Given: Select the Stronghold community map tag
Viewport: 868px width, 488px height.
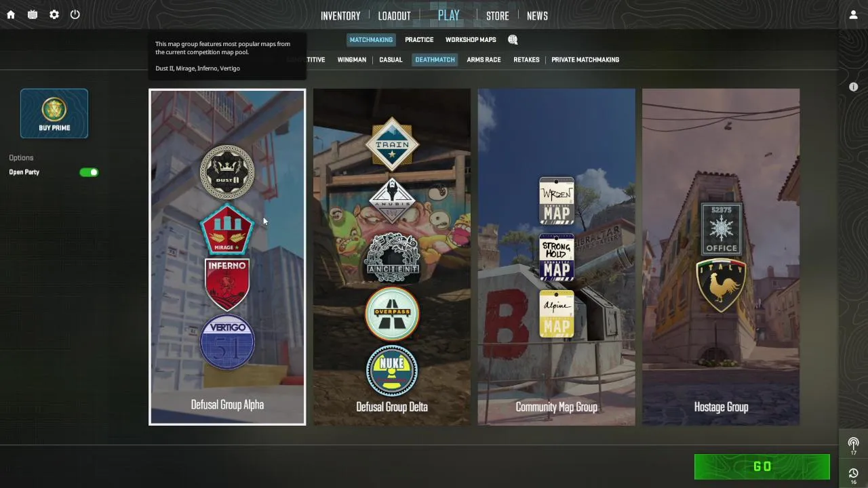Looking at the screenshot, I should click(557, 258).
